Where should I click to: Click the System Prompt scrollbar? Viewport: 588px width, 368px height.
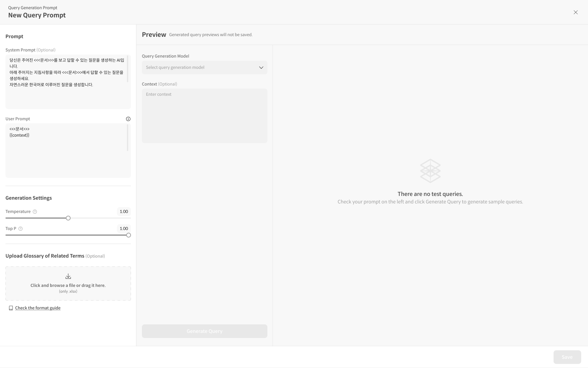click(128, 69)
